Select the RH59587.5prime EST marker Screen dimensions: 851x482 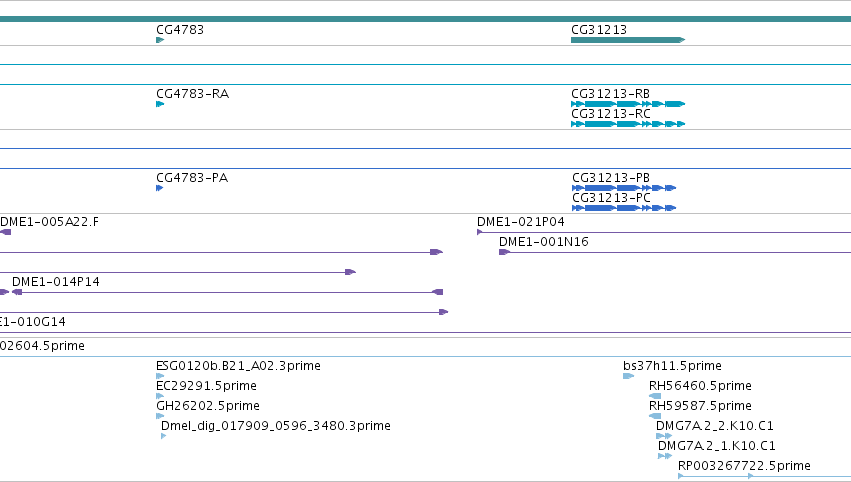(655, 416)
